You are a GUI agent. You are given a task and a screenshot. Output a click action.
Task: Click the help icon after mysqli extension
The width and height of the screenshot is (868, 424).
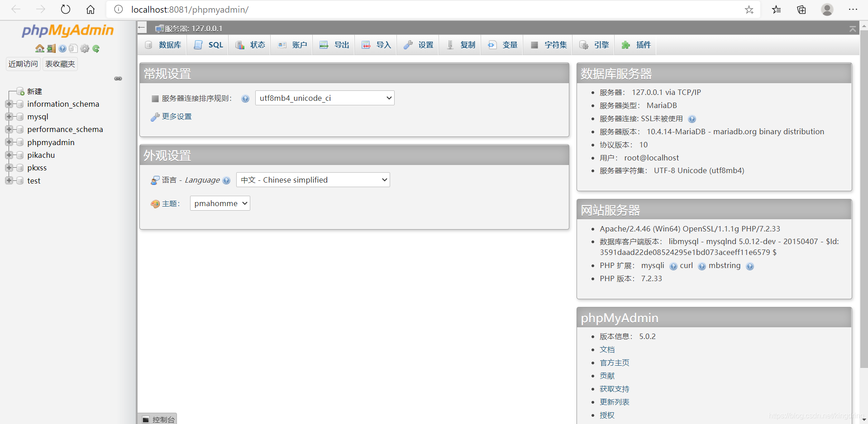[673, 266]
